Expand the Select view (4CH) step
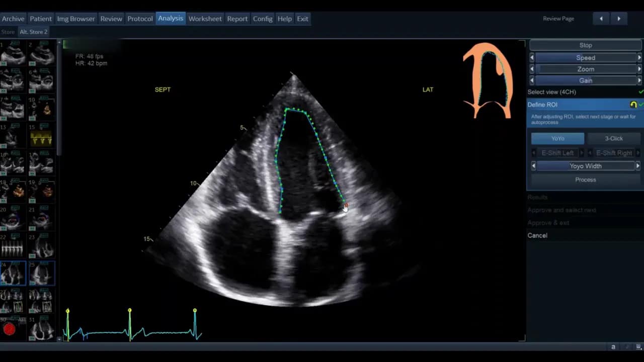The width and height of the screenshot is (644, 362). 552,92
